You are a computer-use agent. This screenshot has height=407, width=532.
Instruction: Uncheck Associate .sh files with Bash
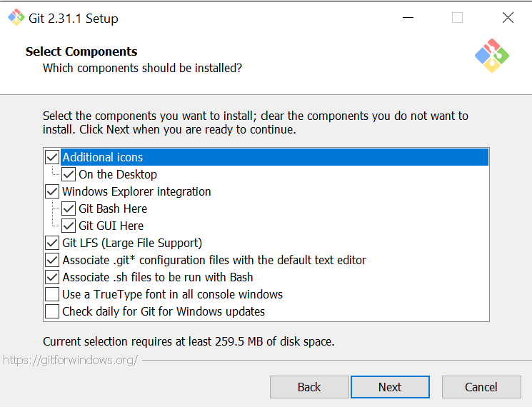(x=52, y=277)
